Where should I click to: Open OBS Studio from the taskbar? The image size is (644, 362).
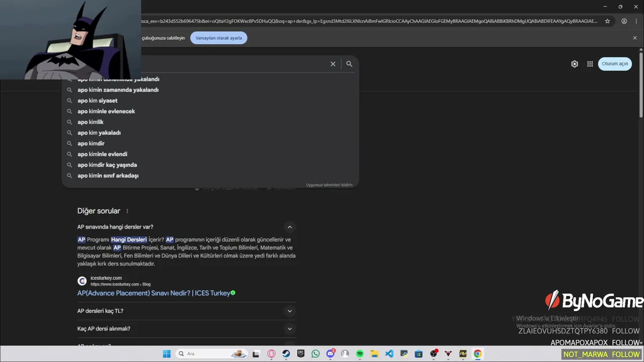pos(434,353)
